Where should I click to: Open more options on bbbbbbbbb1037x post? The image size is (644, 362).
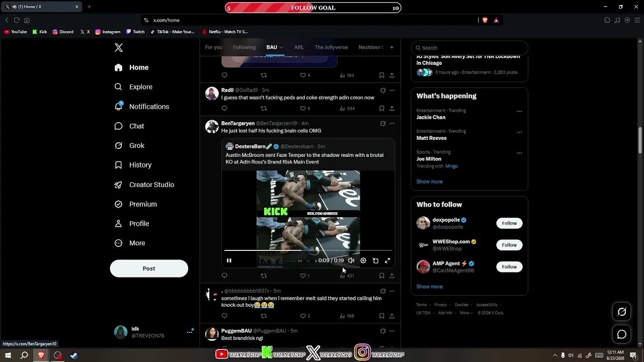(392, 291)
